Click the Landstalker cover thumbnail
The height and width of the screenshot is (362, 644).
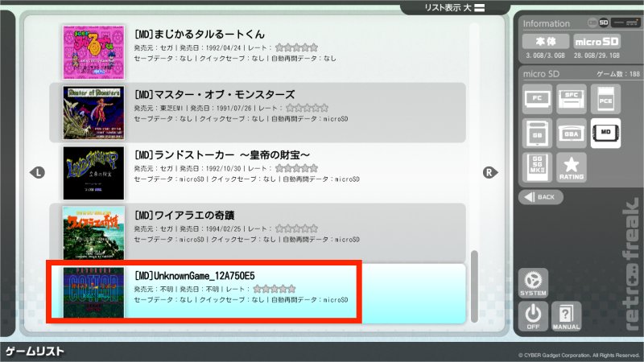[x=93, y=173]
